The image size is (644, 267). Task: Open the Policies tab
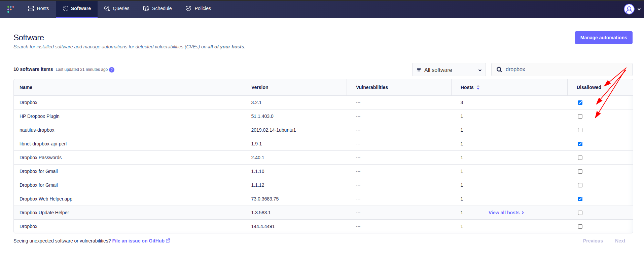pos(198,9)
